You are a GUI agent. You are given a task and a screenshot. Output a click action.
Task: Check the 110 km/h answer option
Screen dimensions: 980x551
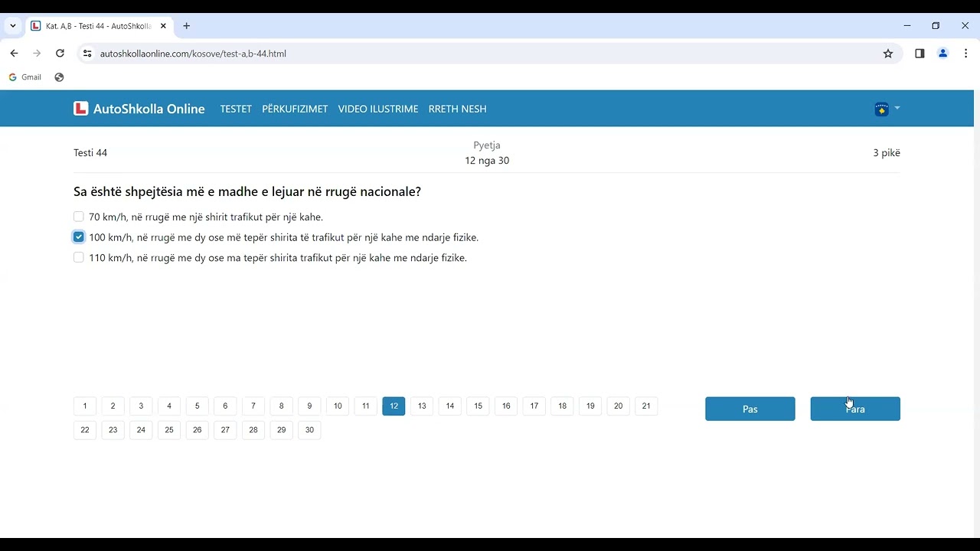(x=79, y=258)
